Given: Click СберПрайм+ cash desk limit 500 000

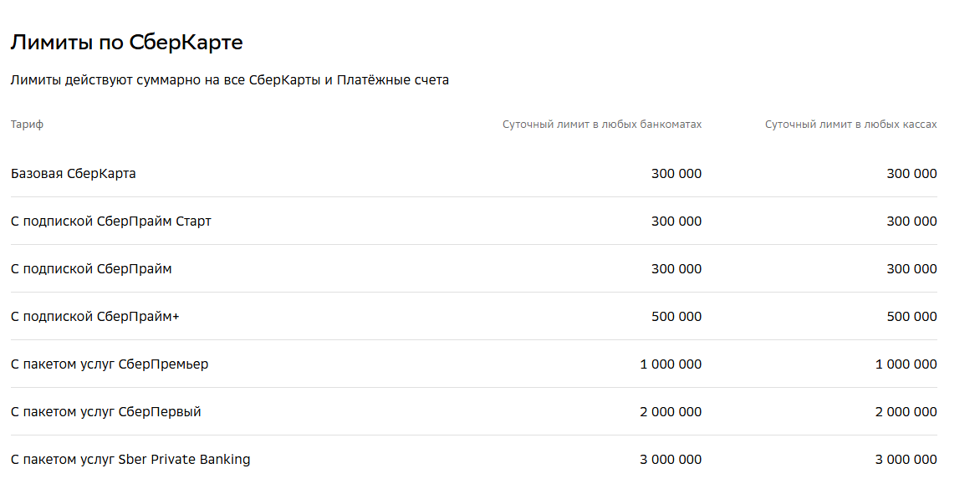Looking at the screenshot, I should pyautogui.click(x=911, y=317).
